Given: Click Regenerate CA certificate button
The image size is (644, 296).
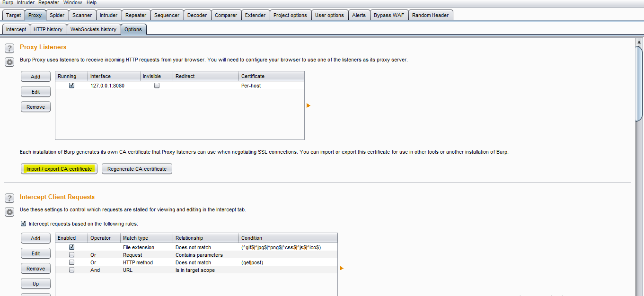Looking at the screenshot, I should click(x=137, y=169).
